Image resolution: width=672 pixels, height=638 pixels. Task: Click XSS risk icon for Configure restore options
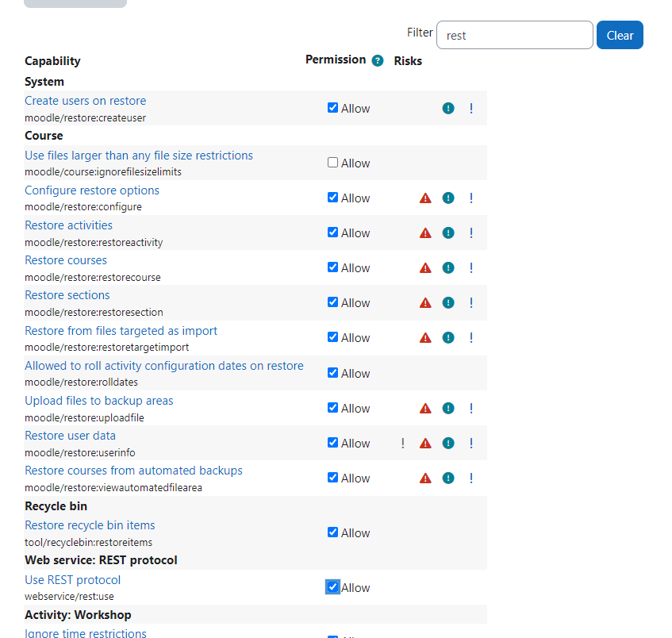pos(425,198)
